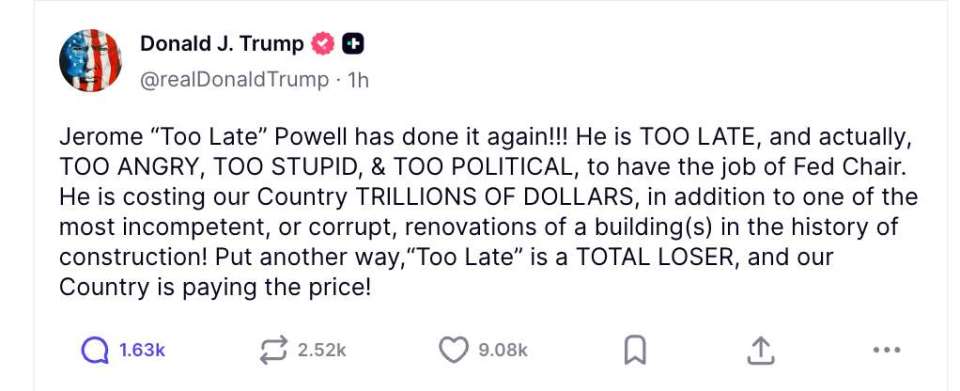Repost using the looping arrows icon

(274, 351)
